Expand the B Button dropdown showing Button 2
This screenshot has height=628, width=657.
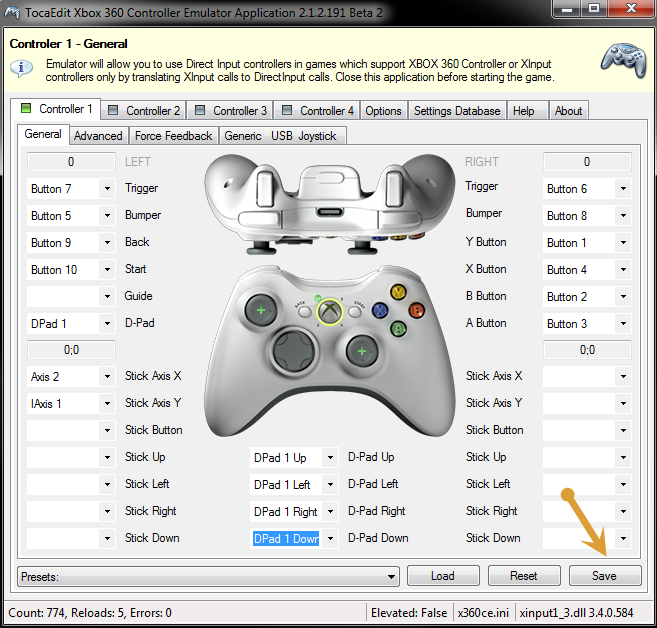[x=623, y=296]
